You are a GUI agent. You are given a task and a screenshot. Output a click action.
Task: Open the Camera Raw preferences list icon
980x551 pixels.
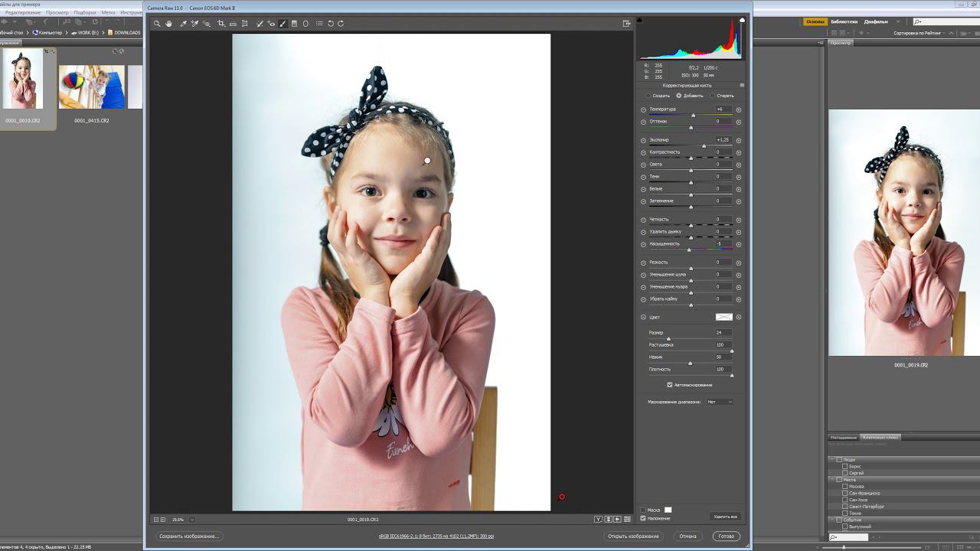coord(319,24)
